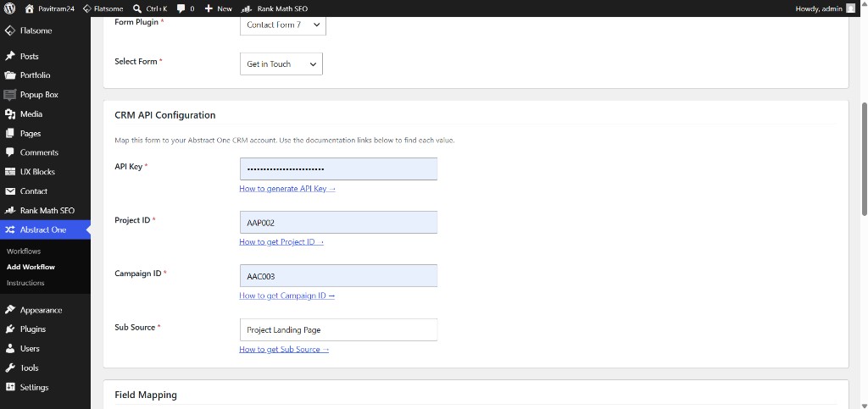Screen dimensions: 868x409
Task: Click the Flatsome icon in sidebar
Action: (x=10, y=31)
